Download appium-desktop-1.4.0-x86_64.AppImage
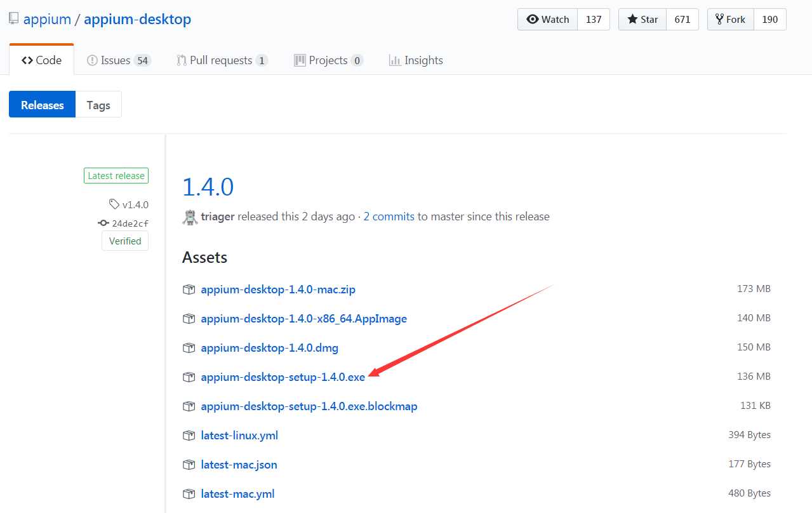Screen dimensions: 812x513 click(303, 319)
